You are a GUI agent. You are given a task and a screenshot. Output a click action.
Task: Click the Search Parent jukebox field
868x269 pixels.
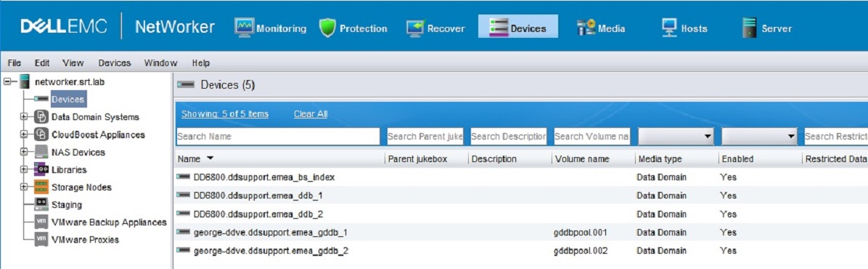click(425, 137)
